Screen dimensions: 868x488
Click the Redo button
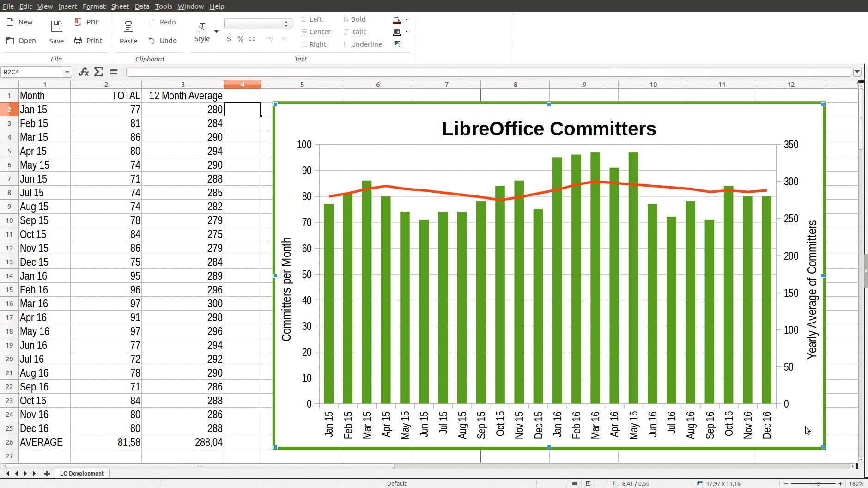[162, 22]
